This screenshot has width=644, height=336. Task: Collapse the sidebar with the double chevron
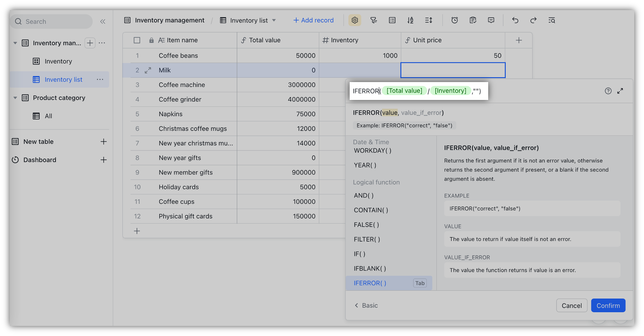(x=103, y=21)
